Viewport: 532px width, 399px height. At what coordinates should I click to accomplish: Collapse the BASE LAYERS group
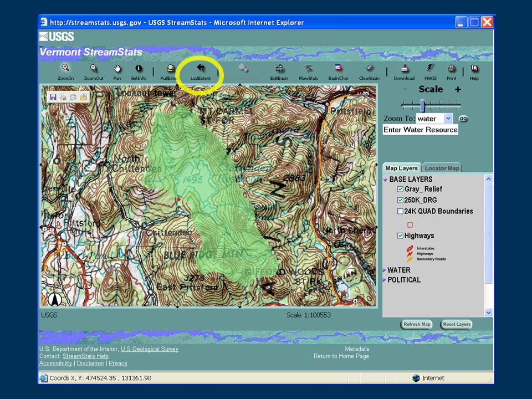tap(386, 180)
